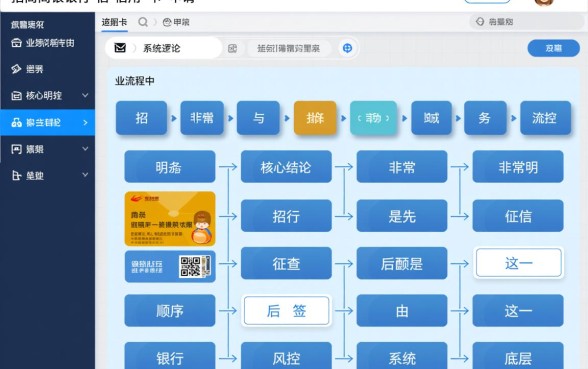588x369 pixels.
Task: Click the org-chart icon on the highlighted sidebar item
Action: point(16,122)
